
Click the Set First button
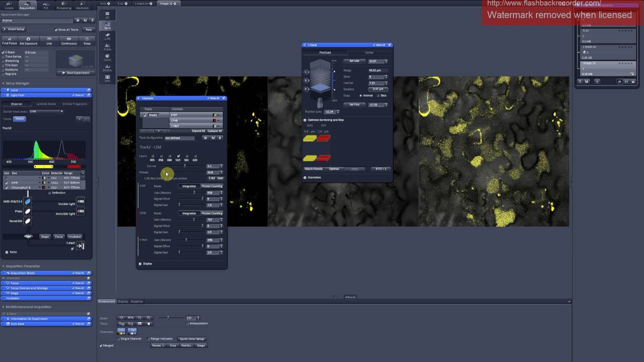(x=354, y=105)
